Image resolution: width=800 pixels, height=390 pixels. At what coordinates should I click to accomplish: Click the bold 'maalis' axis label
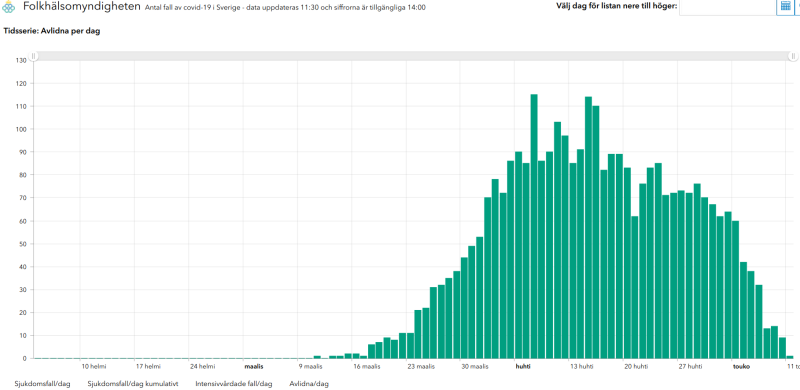coord(254,367)
